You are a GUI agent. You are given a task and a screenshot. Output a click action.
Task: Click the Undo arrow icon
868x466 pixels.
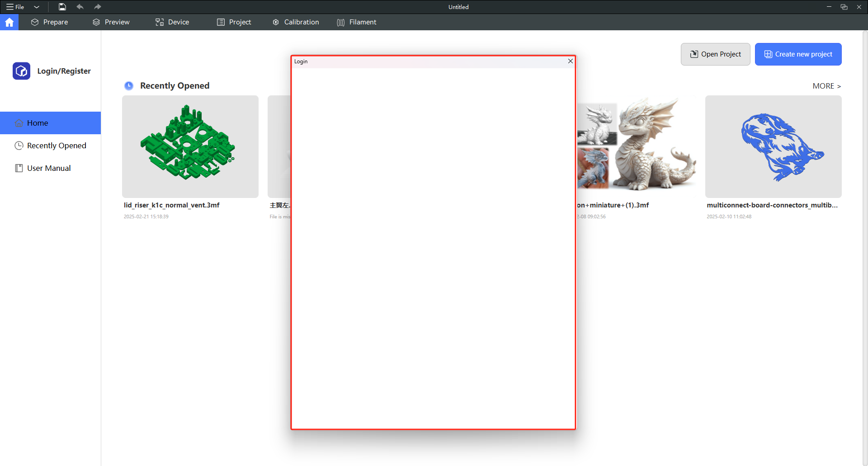(80, 7)
